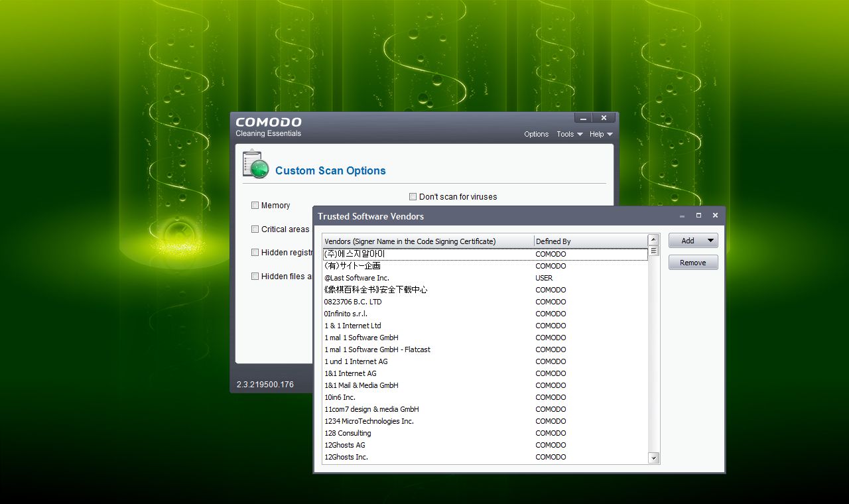The width and height of the screenshot is (849, 504).
Task: Click the version number 2.3.219500.176
Action: click(265, 385)
